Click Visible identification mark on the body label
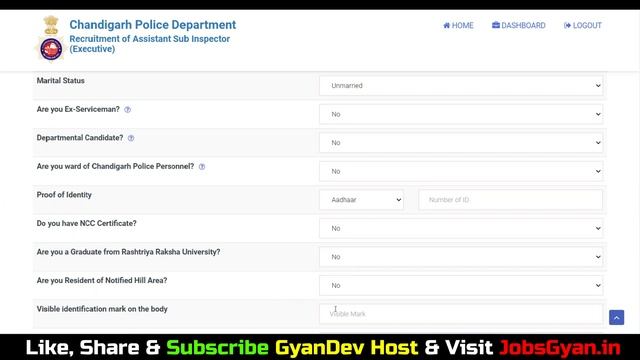Image resolution: width=640 pixels, height=360 pixels. pyautogui.click(x=102, y=309)
